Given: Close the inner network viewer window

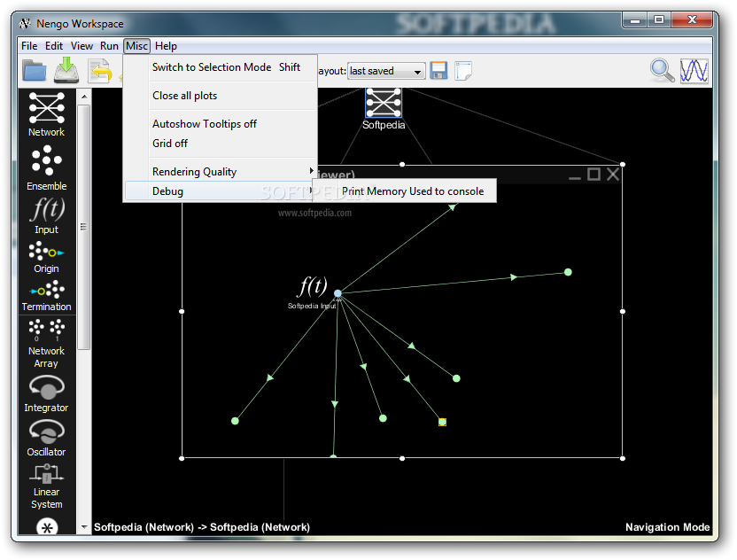Looking at the screenshot, I should pos(613,175).
